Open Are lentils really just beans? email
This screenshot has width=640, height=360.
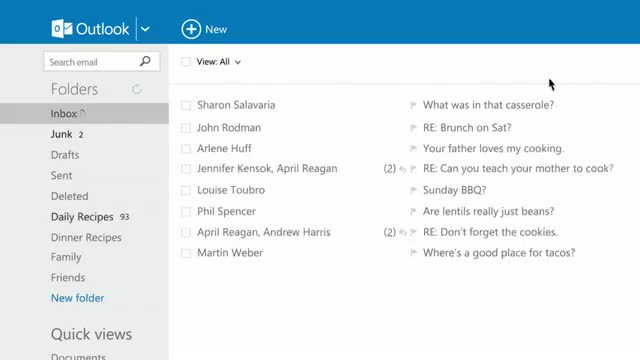tap(488, 211)
